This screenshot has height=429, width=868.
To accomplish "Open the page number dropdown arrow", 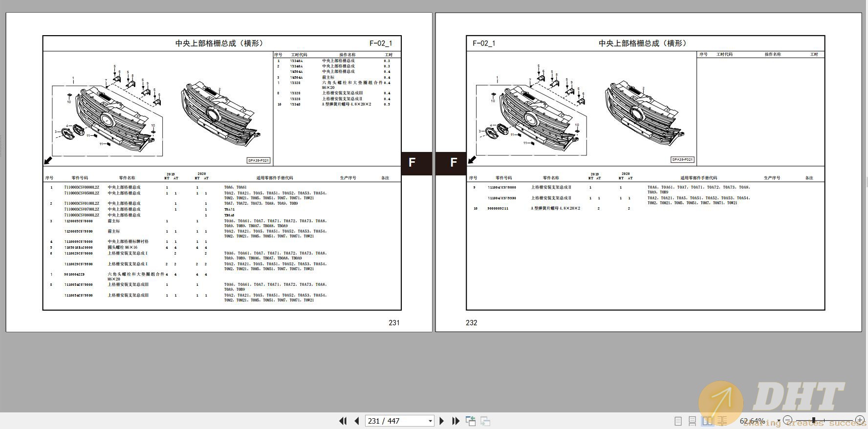I will [430, 421].
